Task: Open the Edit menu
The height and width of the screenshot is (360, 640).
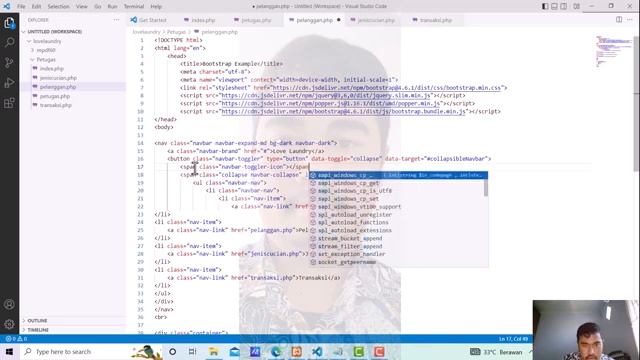Action: pos(36,7)
